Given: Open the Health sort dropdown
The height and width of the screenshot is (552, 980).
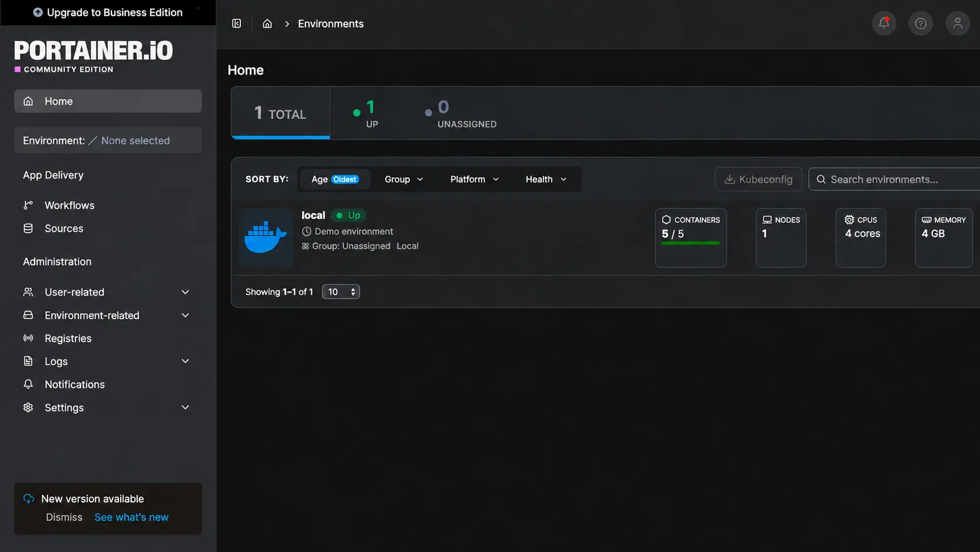Looking at the screenshot, I should pos(546,180).
